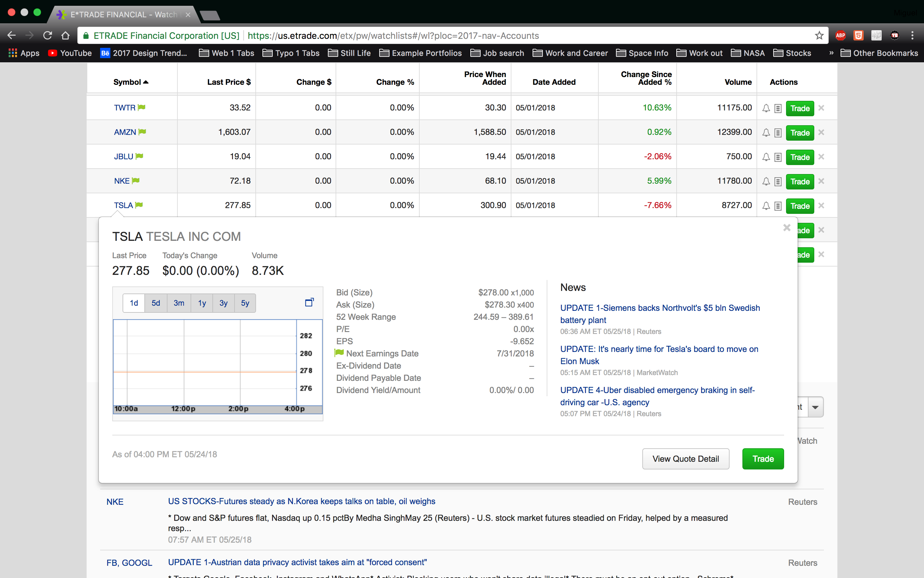Viewport: 924px width, 578px height.
Task: Open the notes icon for AMZN row
Action: point(778,133)
